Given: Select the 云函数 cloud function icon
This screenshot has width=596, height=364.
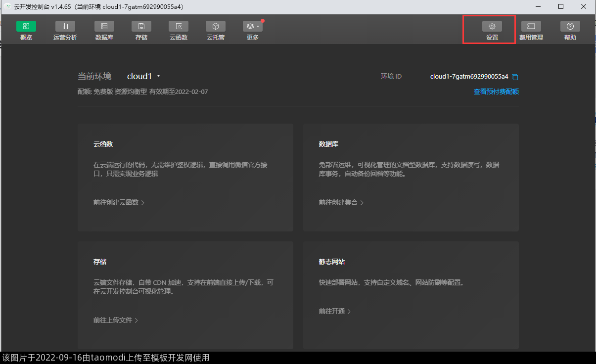Looking at the screenshot, I should pyautogui.click(x=179, y=26).
